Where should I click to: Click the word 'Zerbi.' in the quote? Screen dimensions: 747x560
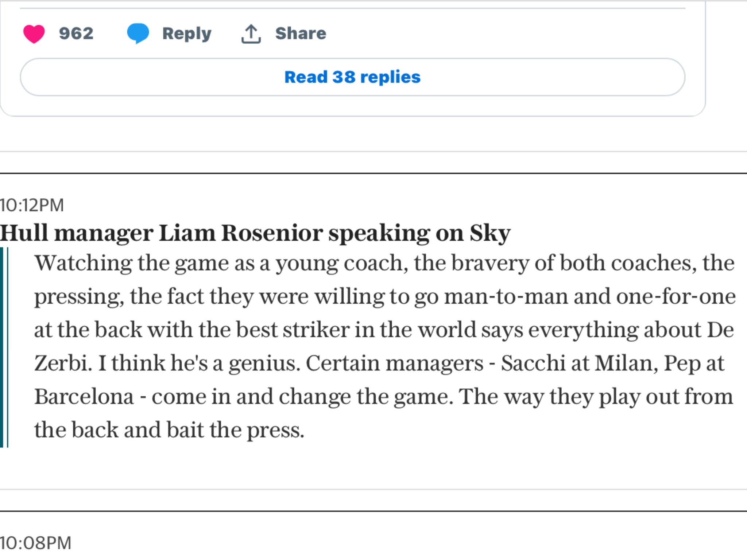63,363
